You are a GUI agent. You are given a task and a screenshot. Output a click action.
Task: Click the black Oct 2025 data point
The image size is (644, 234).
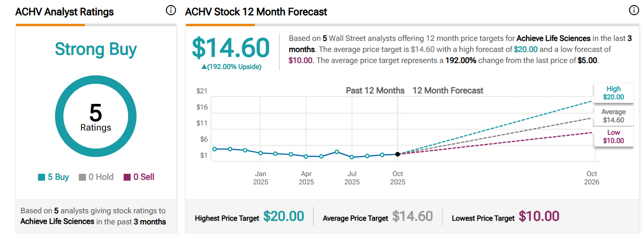(x=398, y=154)
